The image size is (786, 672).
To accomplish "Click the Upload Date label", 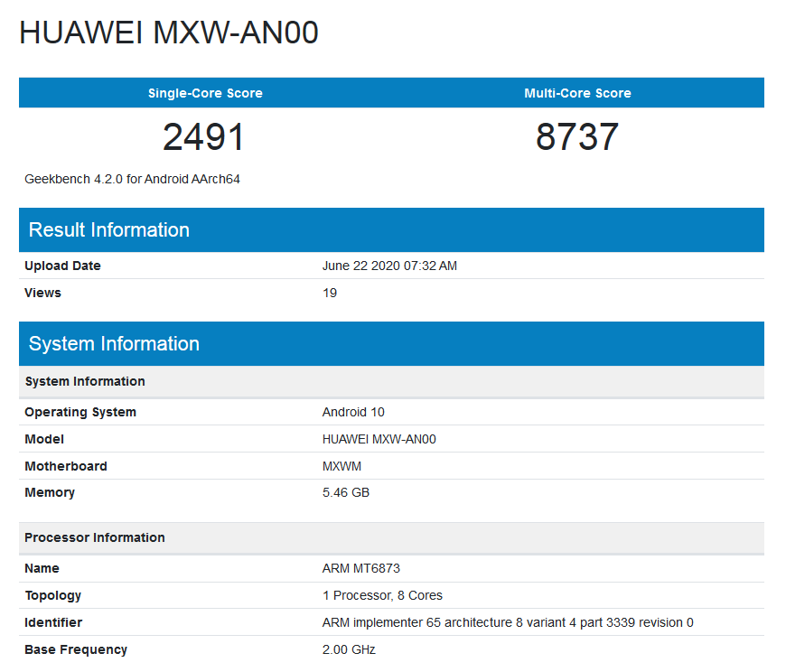I will point(62,266).
